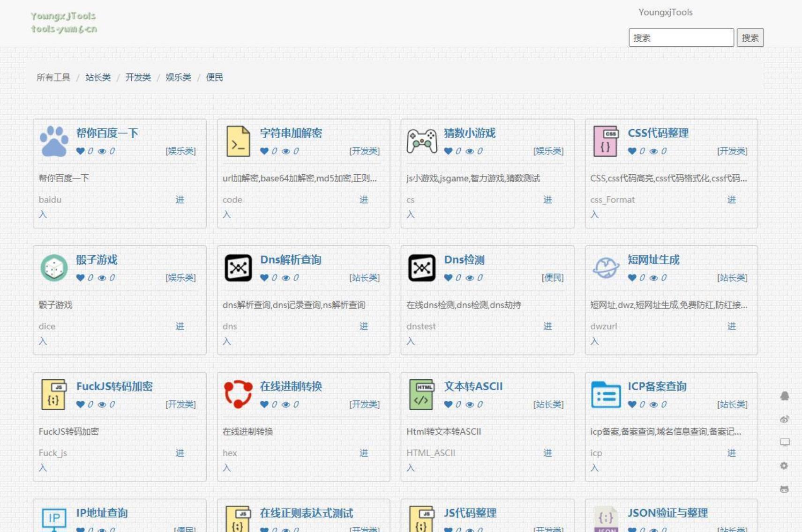Click the blue list folder icon for ICP备案查询
802x532 pixels.
click(606, 394)
